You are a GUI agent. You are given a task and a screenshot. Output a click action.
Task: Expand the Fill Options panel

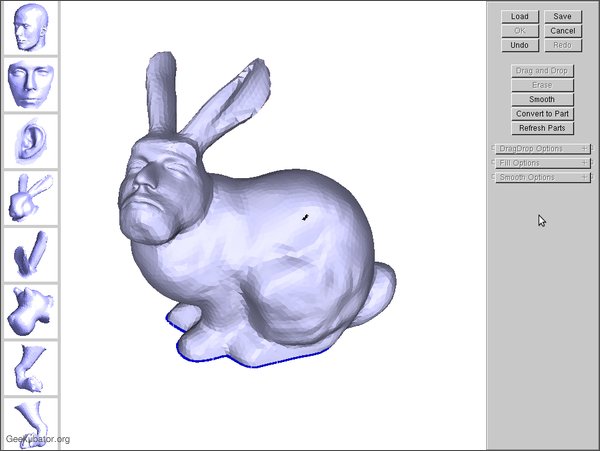coord(543,163)
